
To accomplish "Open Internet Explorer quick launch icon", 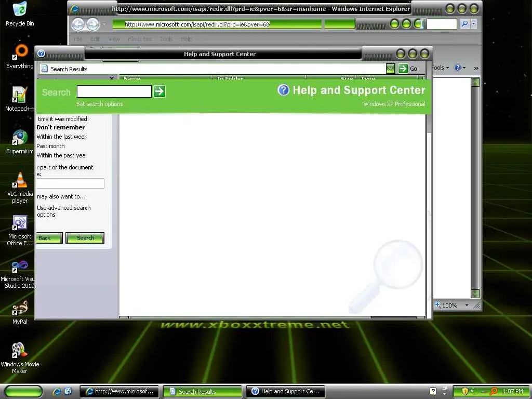I will 56,391.
